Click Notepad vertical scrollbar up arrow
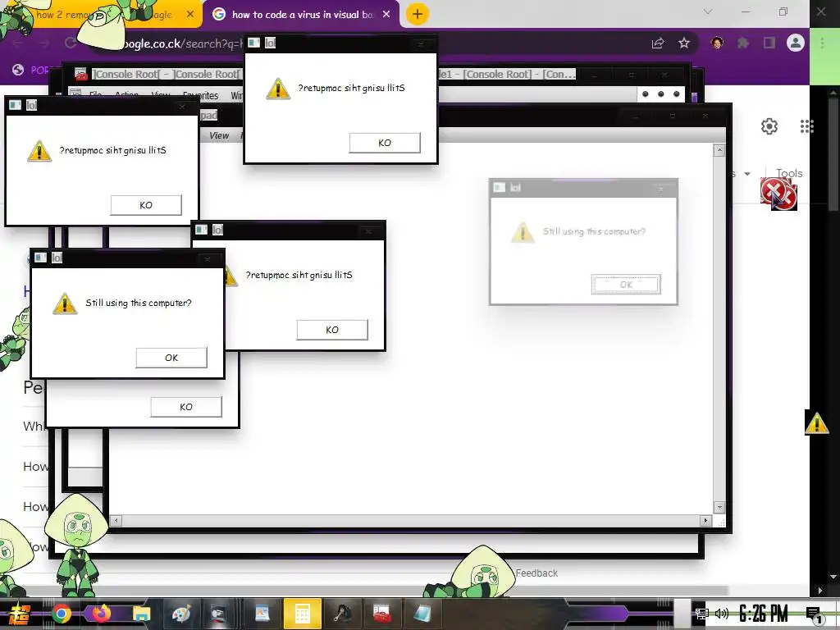The height and width of the screenshot is (630, 840). 719,151
